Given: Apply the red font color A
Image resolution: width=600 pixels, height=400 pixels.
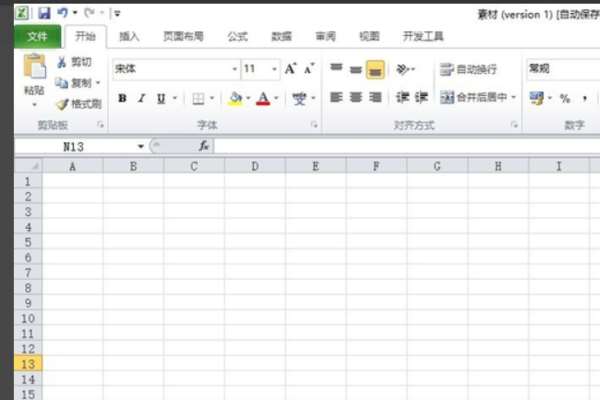Looking at the screenshot, I should coord(263,98).
